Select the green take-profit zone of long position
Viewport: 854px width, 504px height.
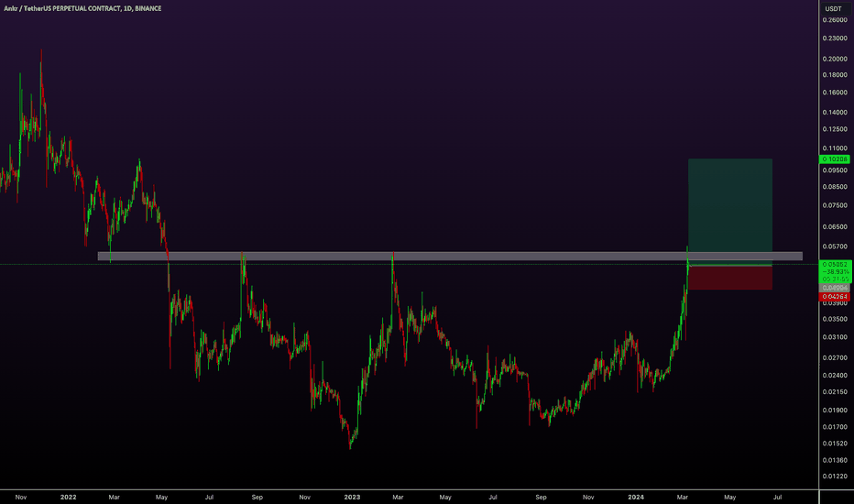(729, 212)
